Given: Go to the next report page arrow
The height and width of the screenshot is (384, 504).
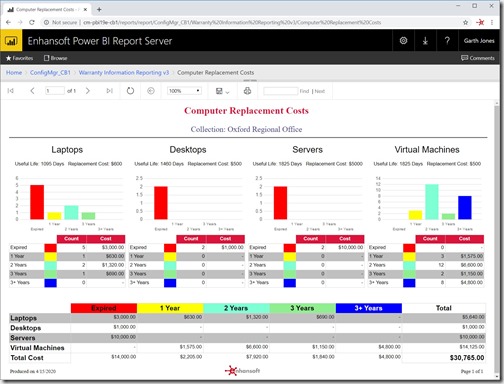Looking at the screenshot, I should pos(87,91).
